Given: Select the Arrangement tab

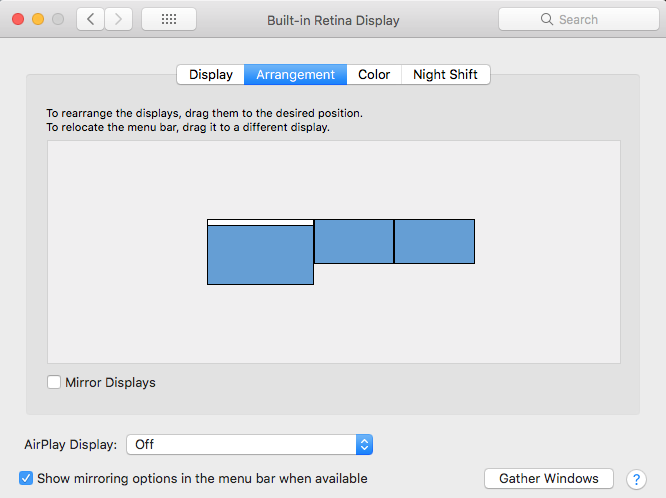Looking at the screenshot, I should (x=295, y=74).
